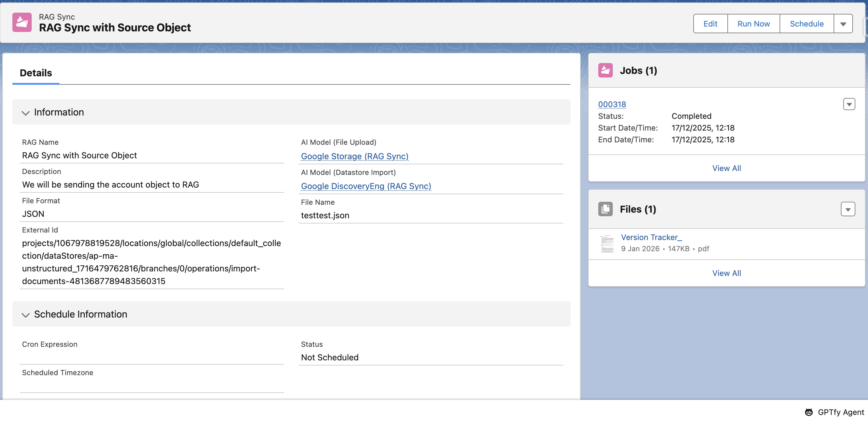Open Google DiscoveryEng (RAG Sync) link
Viewport: 868px width, 424px height.
(x=366, y=186)
